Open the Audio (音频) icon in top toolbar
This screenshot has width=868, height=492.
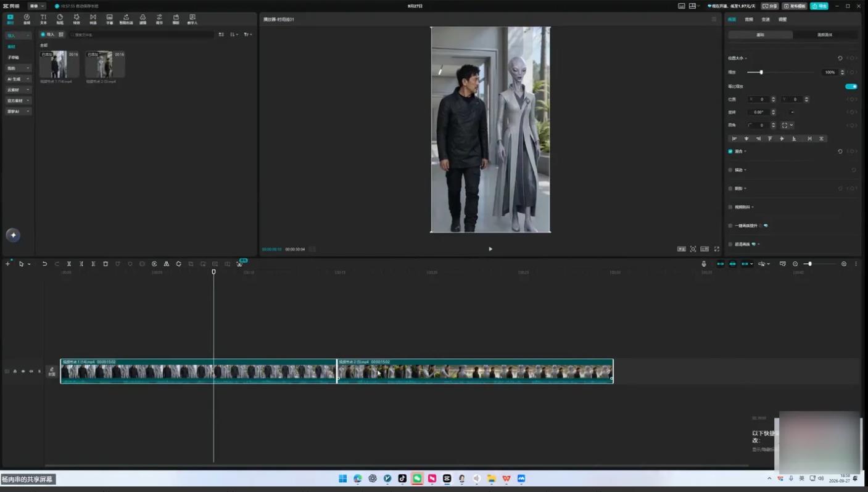click(x=27, y=19)
